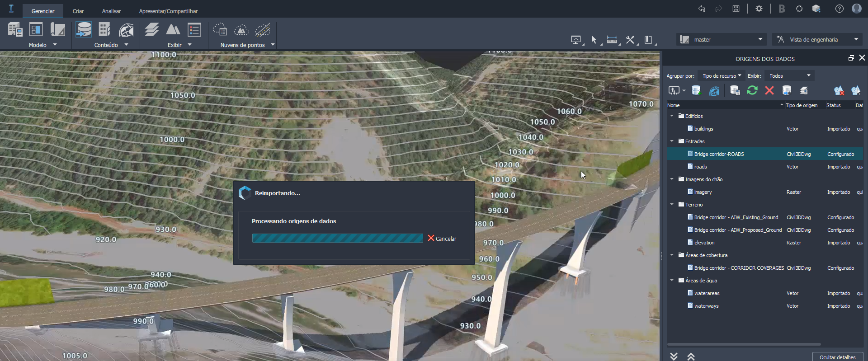Click the monitor view settings tool

[576, 40]
